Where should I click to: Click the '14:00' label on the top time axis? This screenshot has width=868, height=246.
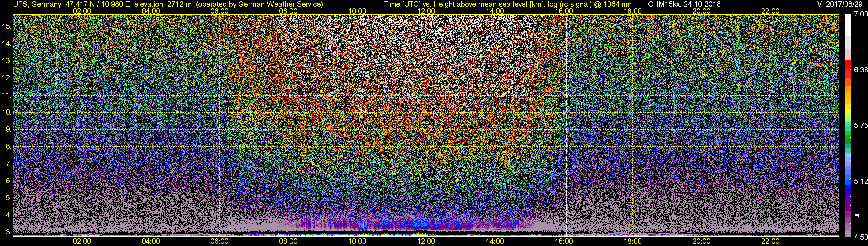[495, 11]
